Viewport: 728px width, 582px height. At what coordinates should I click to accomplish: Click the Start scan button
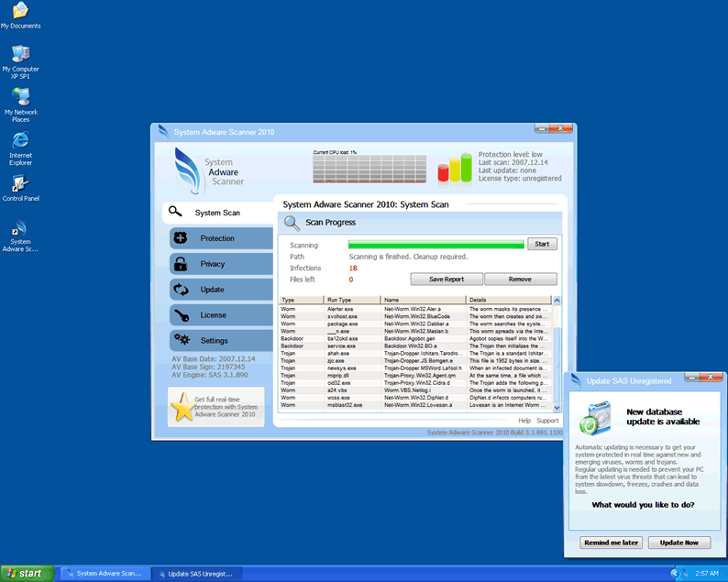pos(542,244)
